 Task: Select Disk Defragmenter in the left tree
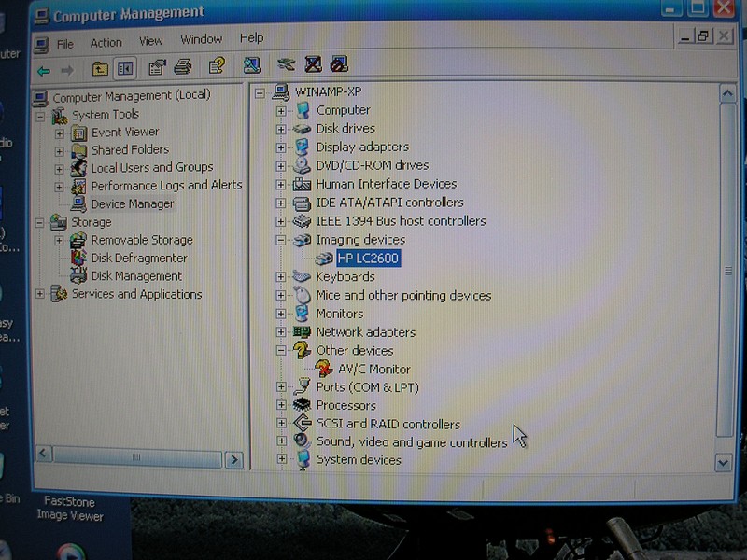tap(139, 259)
